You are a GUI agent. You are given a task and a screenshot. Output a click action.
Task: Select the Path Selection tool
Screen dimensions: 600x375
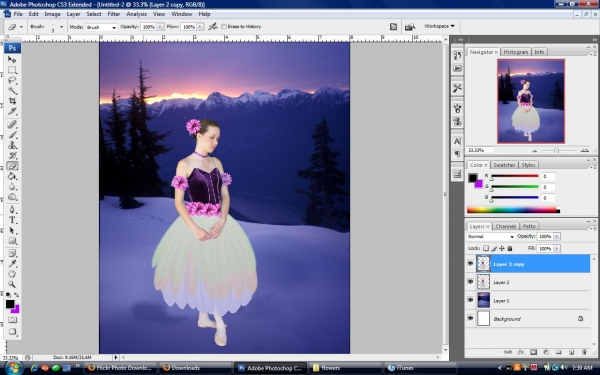point(12,230)
